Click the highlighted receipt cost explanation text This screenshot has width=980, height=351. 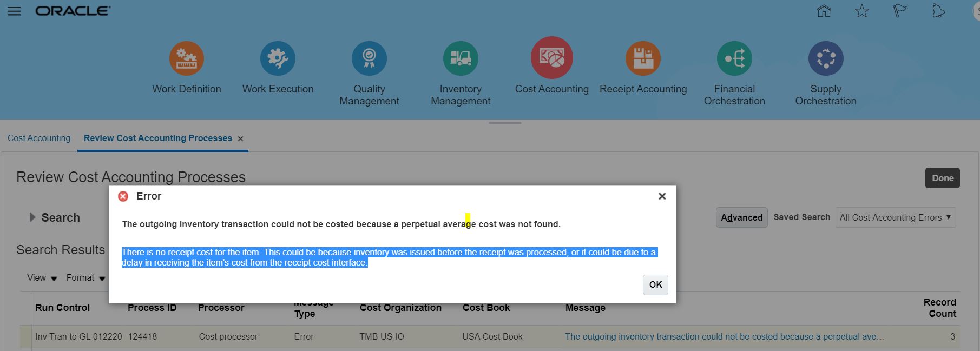389,257
